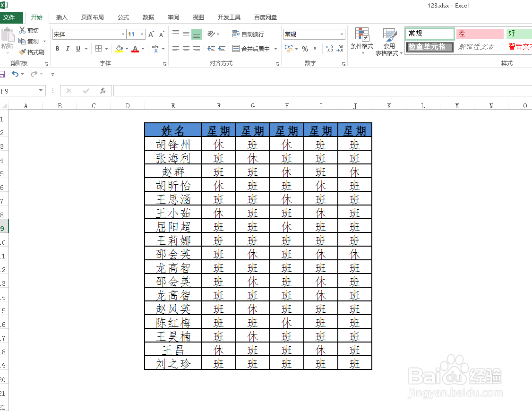532x411 pixels.
Task: Open the Developer (开发工具) tab
Action: click(x=229, y=17)
